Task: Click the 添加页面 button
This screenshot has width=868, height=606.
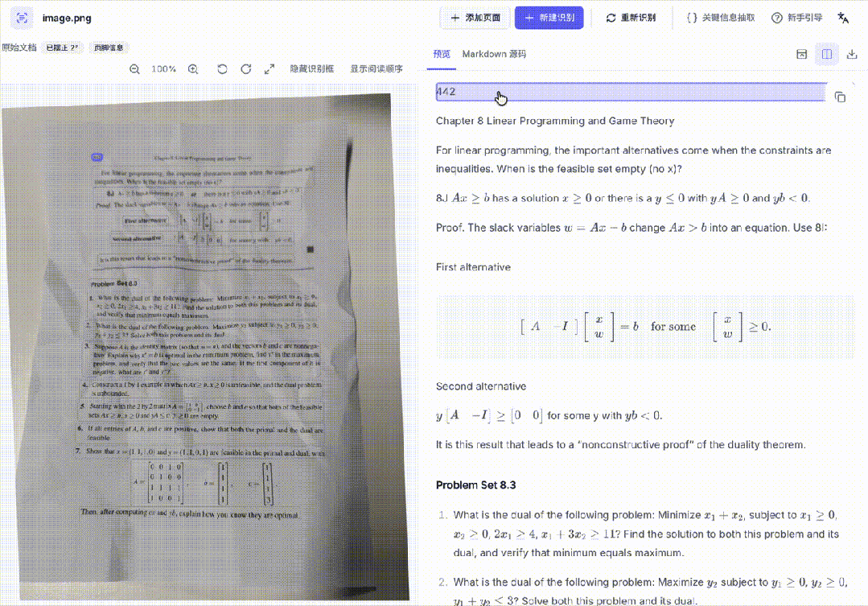Action: [475, 18]
